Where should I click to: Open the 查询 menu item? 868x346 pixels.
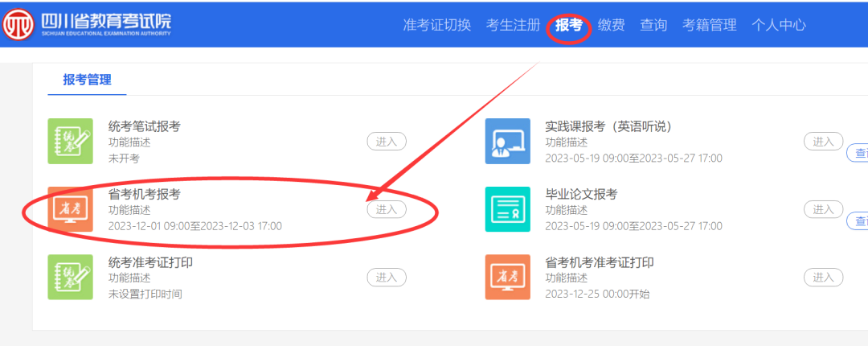653,25
